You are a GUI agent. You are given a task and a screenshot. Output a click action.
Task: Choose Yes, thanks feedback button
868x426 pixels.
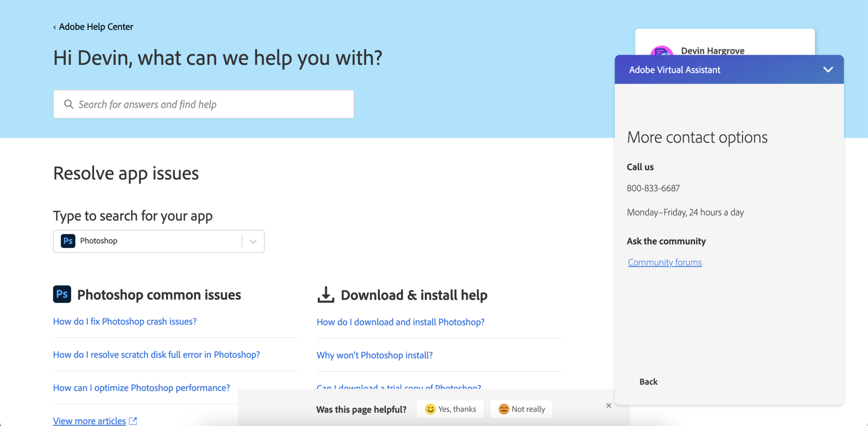point(451,409)
